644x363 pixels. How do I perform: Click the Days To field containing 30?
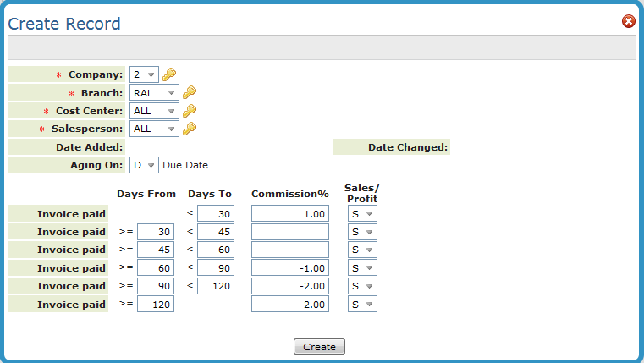click(x=216, y=214)
